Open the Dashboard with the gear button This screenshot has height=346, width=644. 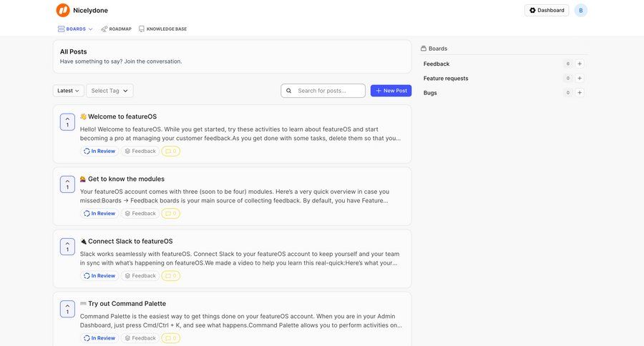pos(547,10)
